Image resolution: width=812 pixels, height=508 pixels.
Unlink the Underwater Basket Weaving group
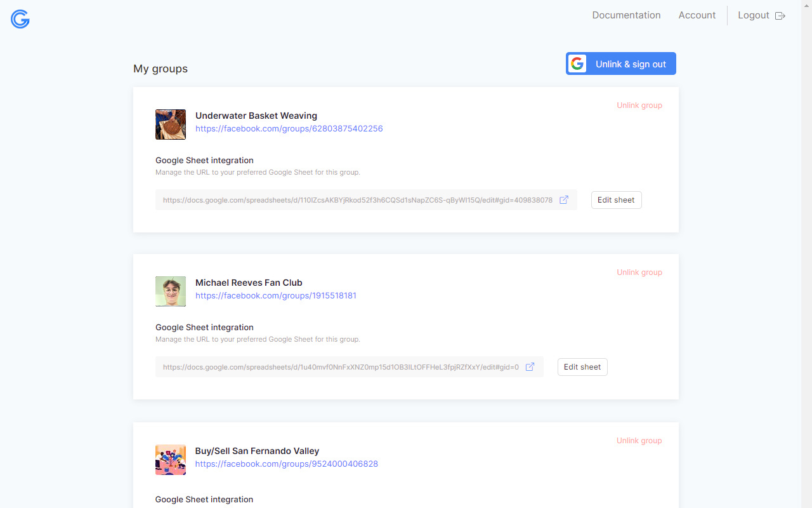tap(639, 105)
